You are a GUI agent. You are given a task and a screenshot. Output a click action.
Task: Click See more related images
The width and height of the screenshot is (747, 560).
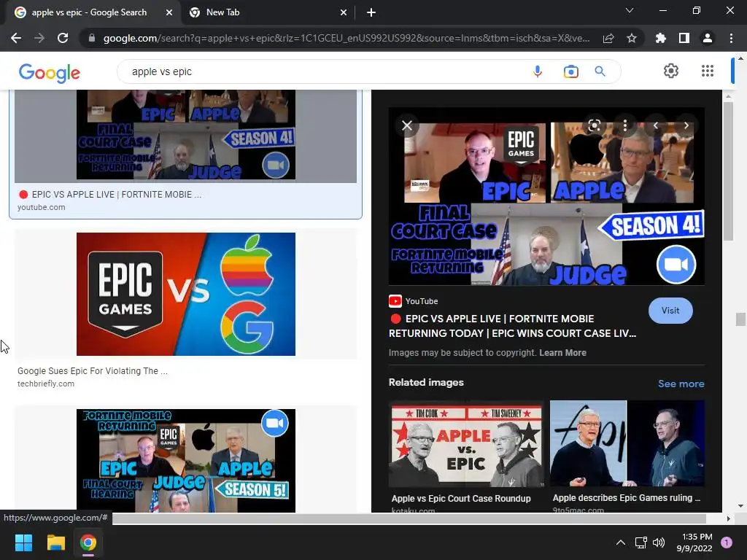tap(681, 384)
